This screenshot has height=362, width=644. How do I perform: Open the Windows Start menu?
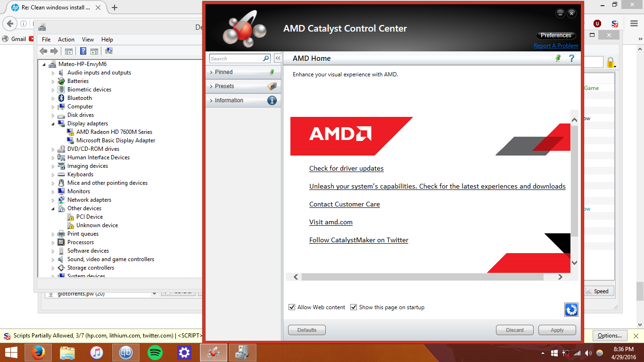pyautogui.click(x=11, y=352)
